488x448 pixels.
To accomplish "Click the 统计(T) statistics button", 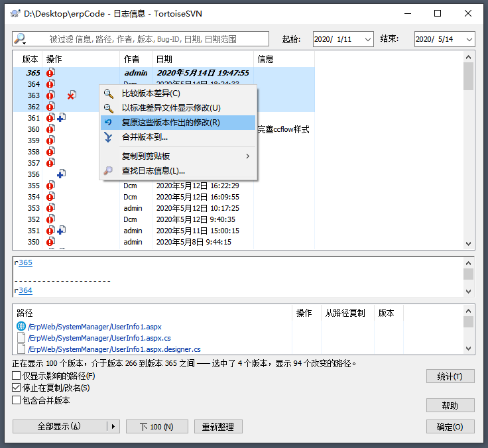I will 450,376.
